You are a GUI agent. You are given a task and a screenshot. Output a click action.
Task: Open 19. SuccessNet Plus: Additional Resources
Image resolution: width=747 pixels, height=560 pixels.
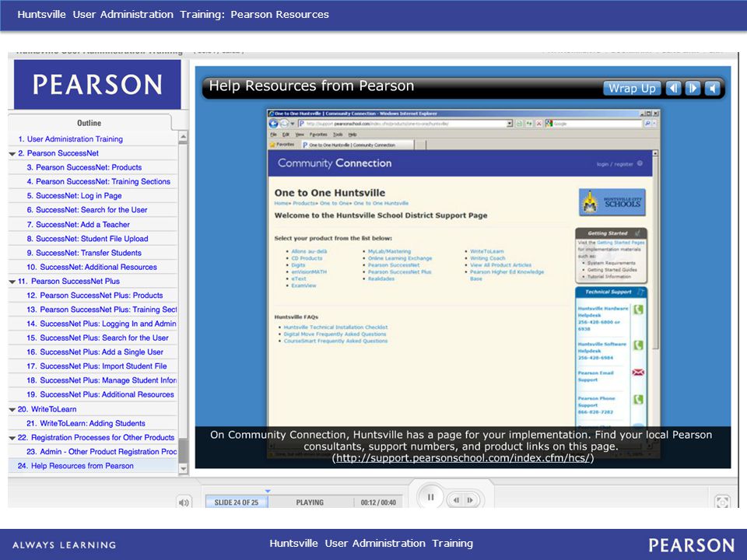point(100,395)
